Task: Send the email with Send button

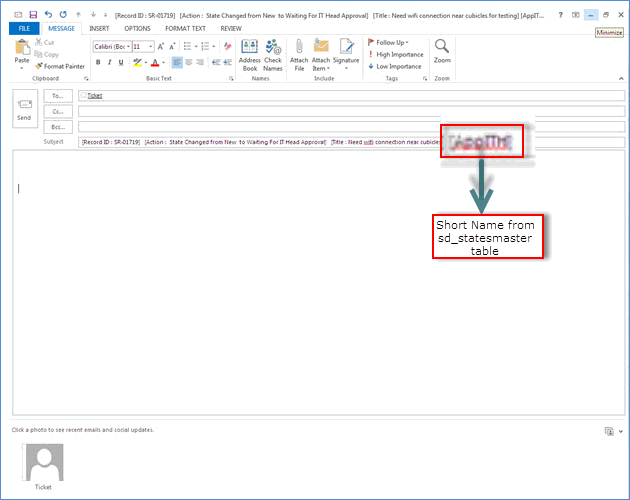Action: 24,109
